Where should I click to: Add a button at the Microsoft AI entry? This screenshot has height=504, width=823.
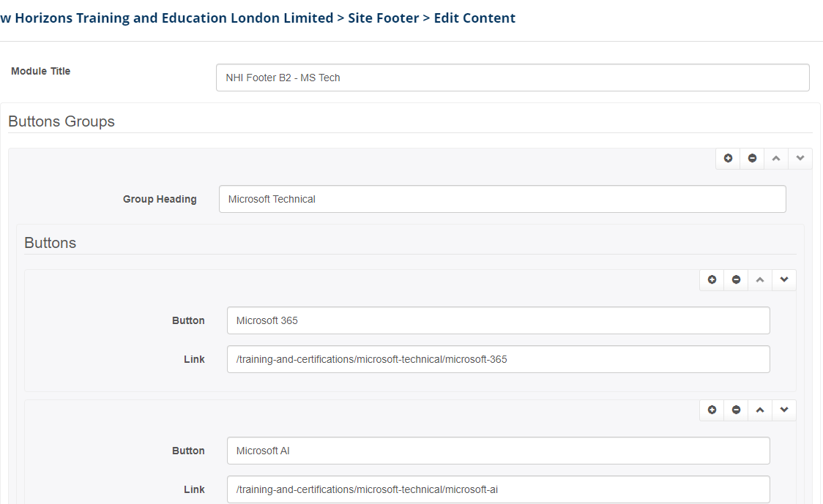pos(712,410)
